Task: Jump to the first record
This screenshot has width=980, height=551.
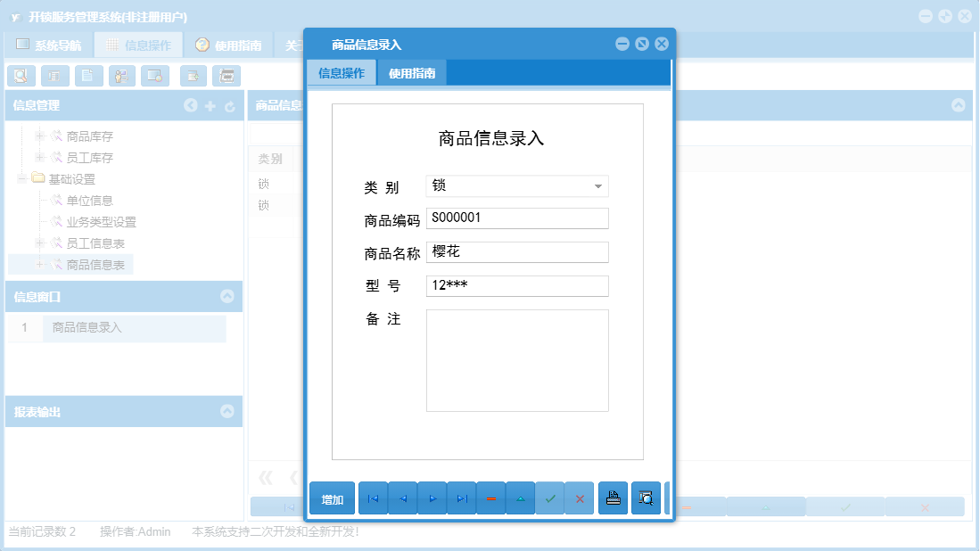Action: (373, 498)
